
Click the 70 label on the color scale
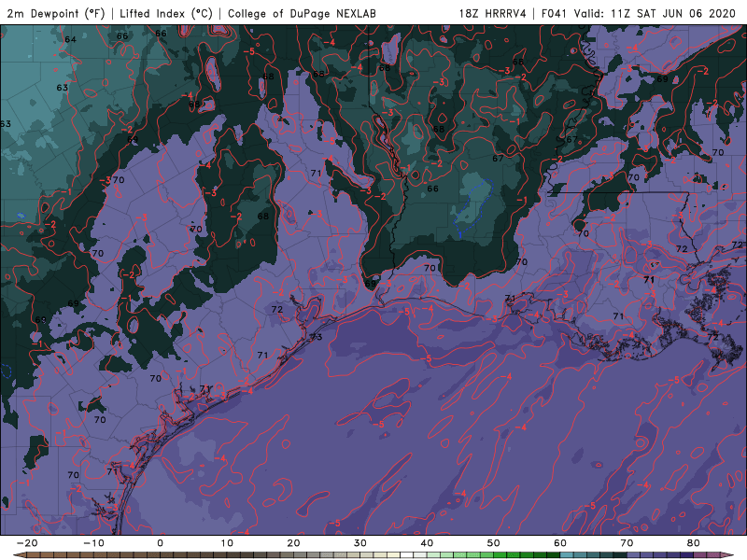(627, 543)
